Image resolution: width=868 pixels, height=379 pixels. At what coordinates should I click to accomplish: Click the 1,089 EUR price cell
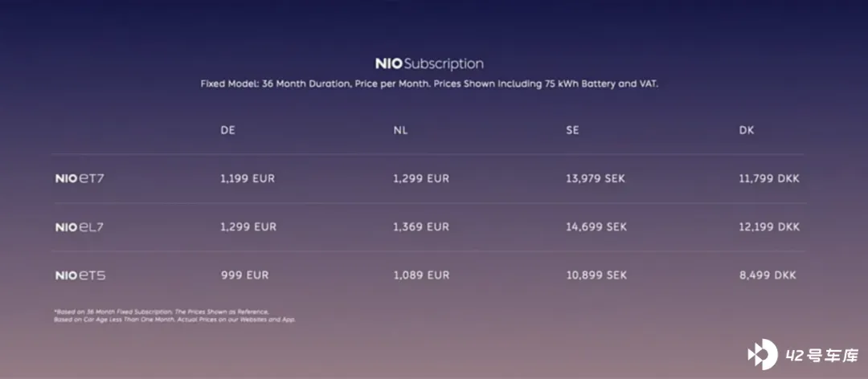click(x=421, y=275)
